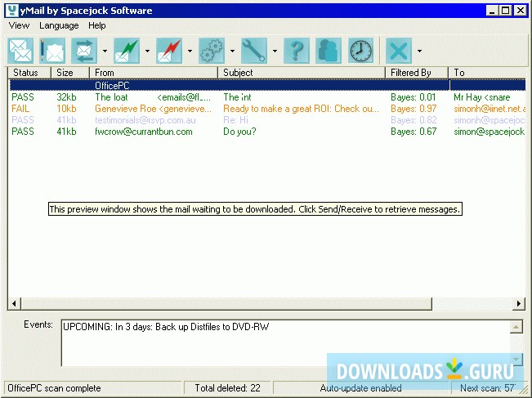Click the X delete toolbar icon
The image size is (532, 398).
point(399,51)
